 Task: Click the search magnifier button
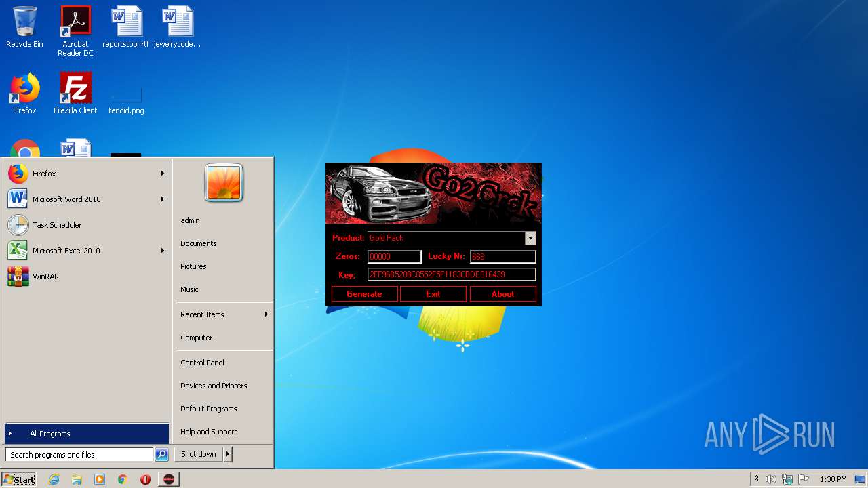point(161,455)
